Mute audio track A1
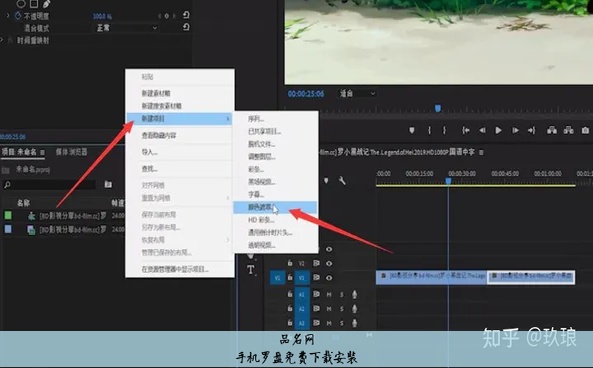Screen dimensions: 593x368 (x=329, y=294)
